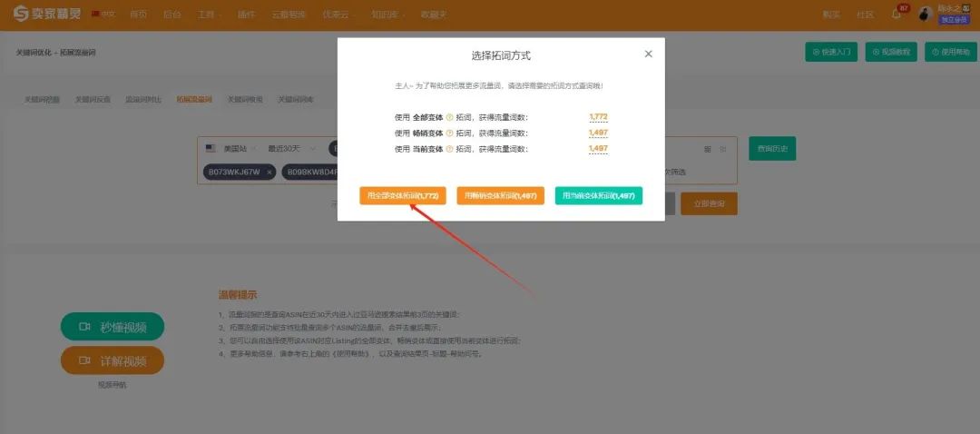Close the 选择拓词方式 dialog
The height and width of the screenshot is (434, 980).
tap(648, 54)
